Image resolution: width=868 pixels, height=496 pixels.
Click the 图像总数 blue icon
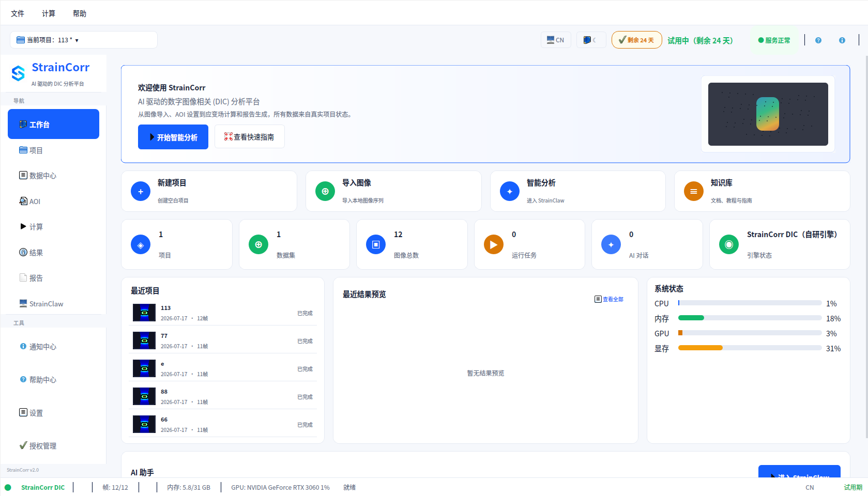pyautogui.click(x=376, y=244)
